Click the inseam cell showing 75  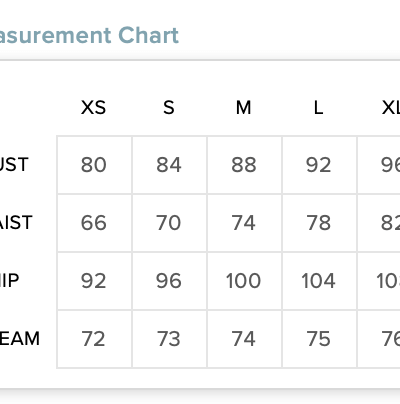coord(319,339)
